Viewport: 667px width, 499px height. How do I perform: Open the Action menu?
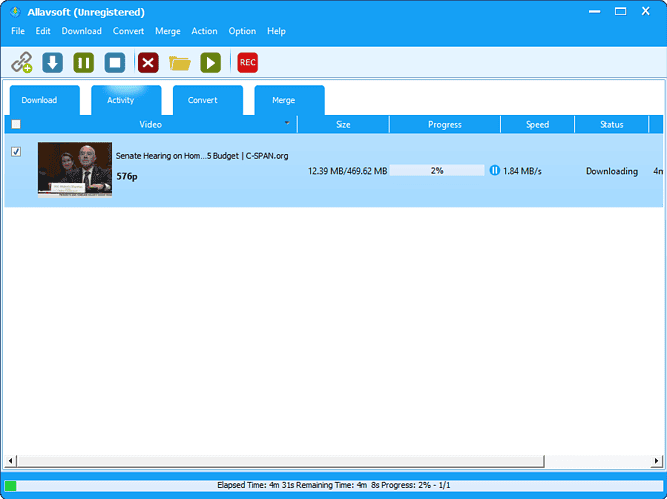coord(204,31)
